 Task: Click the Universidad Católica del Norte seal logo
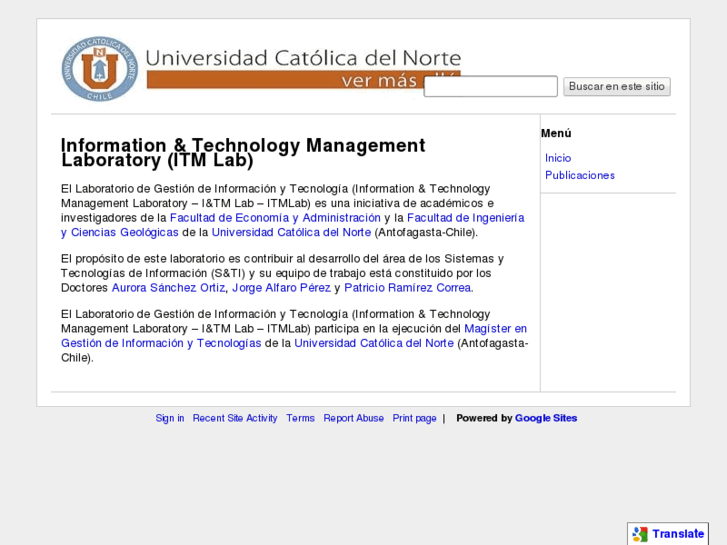point(100,69)
